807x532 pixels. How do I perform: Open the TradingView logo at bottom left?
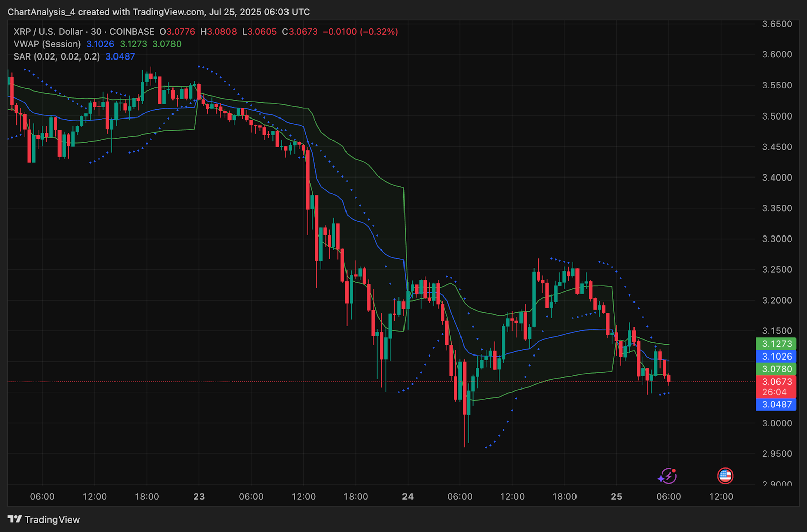coord(43,520)
